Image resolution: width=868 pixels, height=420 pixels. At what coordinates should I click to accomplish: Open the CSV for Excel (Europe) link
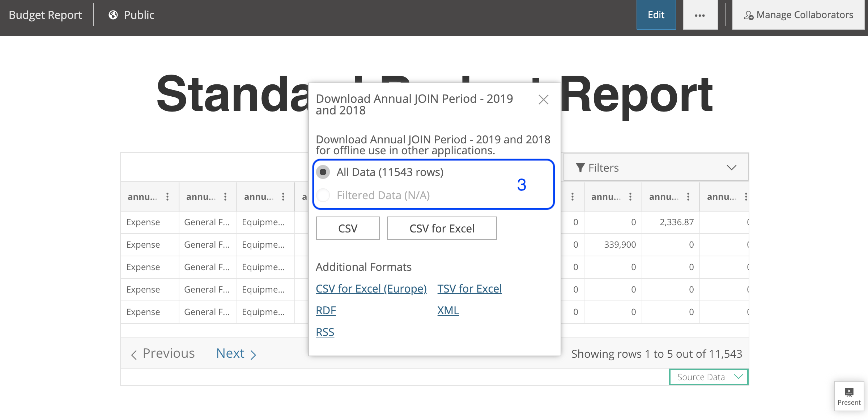tap(371, 289)
